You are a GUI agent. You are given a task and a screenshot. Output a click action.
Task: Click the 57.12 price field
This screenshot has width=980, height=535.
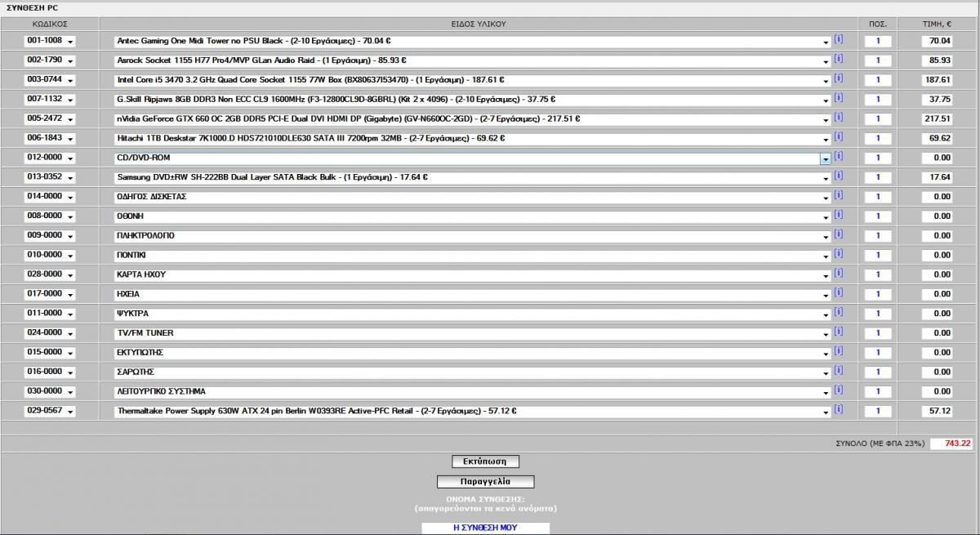[x=938, y=411]
